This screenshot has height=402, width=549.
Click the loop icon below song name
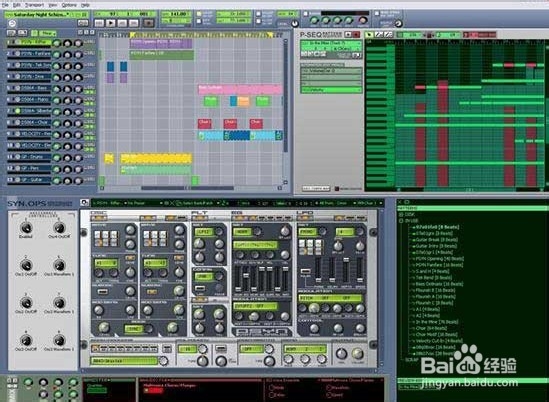click(x=12, y=23)
